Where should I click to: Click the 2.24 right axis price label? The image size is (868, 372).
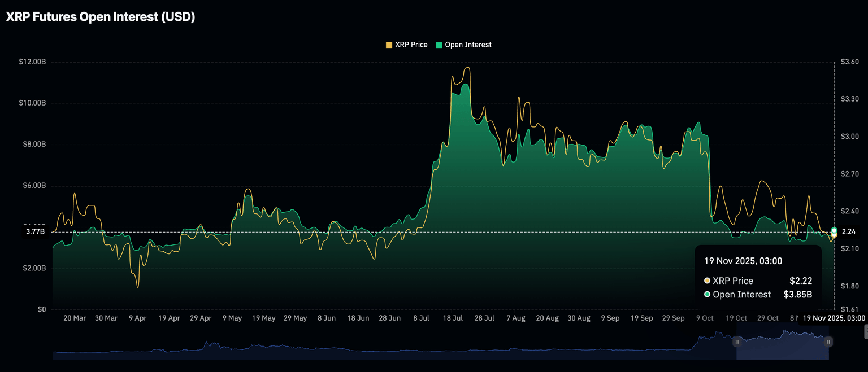[848, 231]
